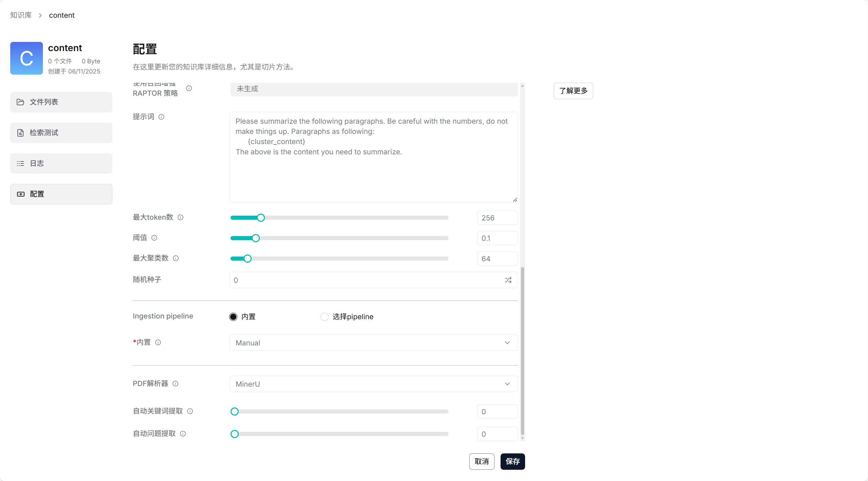The image size is (868, 481).
Task: Go to 检索测试 in the sidebar
Action: [x=61, y=133]
